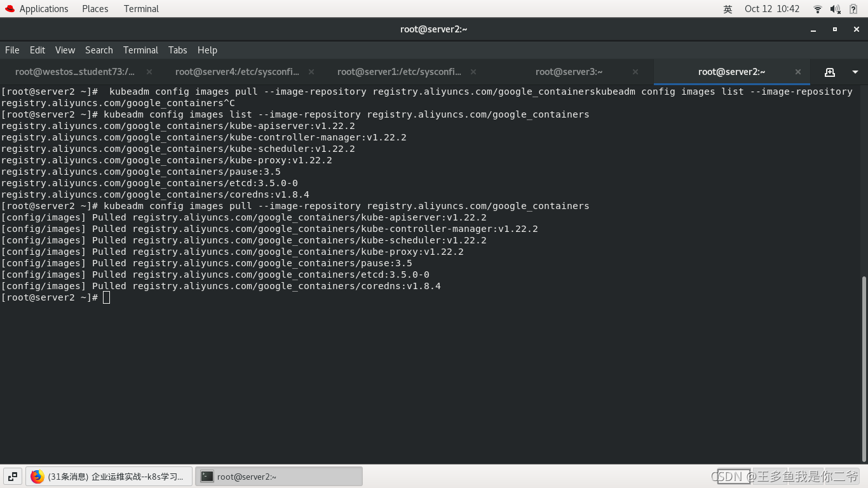
Task: Open Firefox 企业运维实战--k8s学习 taskbar item
Action: pos(109,477)
